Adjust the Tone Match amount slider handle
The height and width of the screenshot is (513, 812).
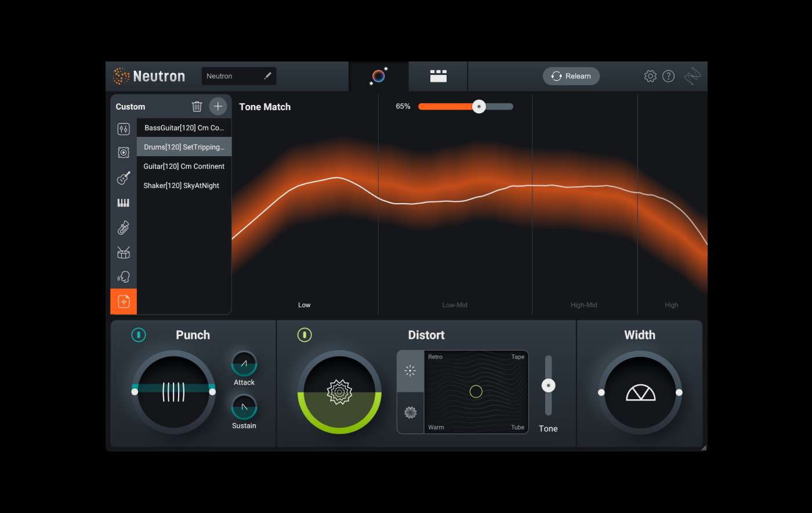pyautogui.click(x=479, y=106)
